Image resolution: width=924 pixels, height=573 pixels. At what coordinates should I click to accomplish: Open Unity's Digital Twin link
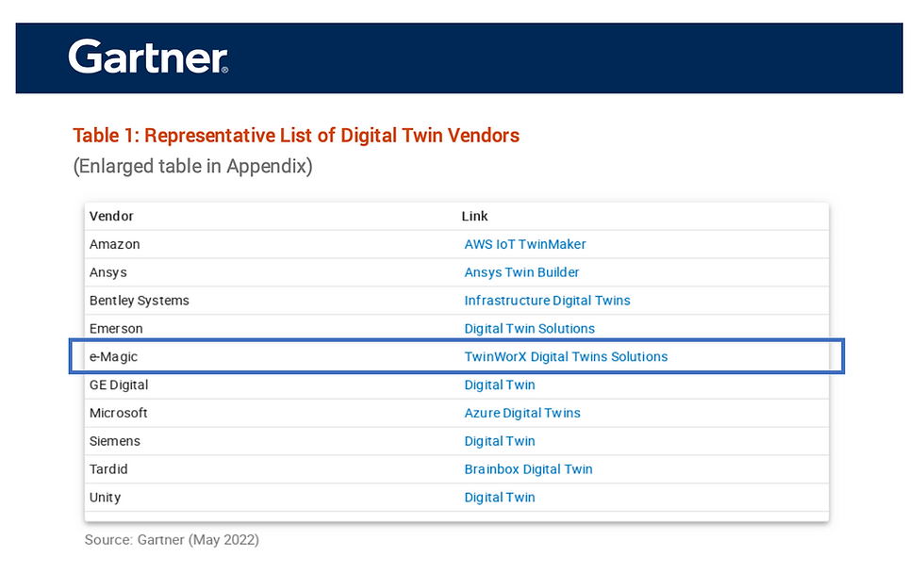click(499, 498)
